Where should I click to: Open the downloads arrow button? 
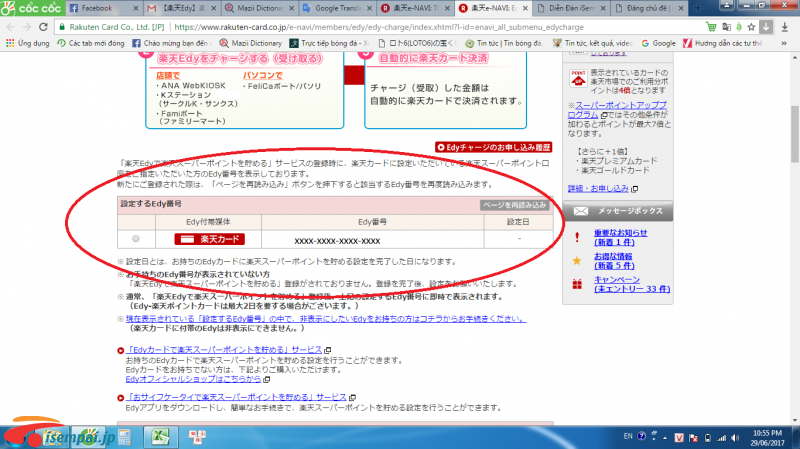[x=766, y=27]
